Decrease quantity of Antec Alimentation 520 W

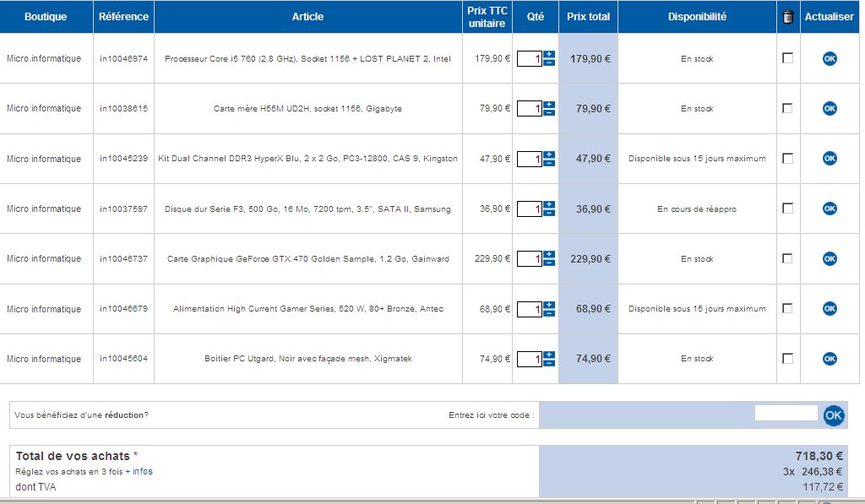[x=549, y=312]
